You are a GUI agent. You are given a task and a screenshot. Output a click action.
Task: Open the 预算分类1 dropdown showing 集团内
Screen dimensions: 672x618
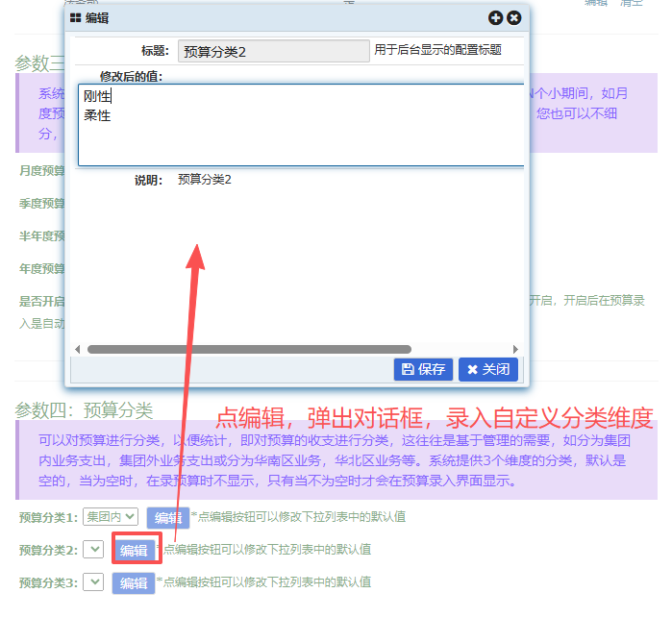tap(110, 517)
